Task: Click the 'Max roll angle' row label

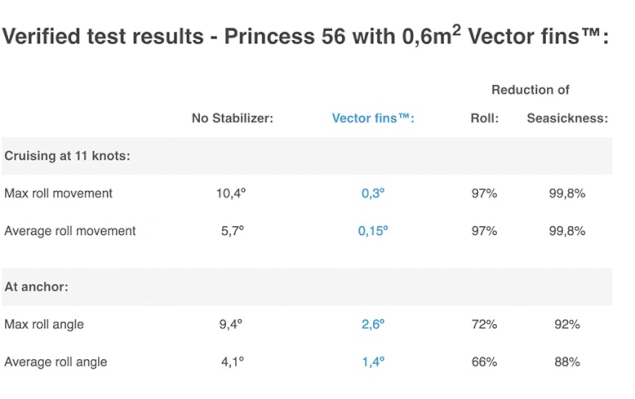Action: tap(44, 324)
